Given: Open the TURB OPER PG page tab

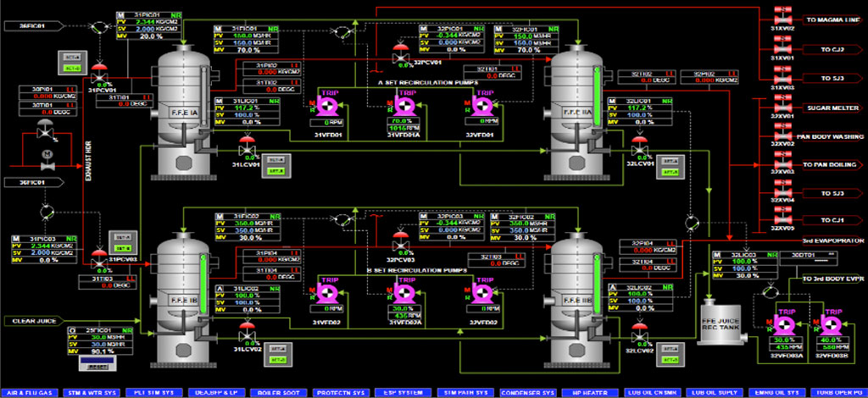Looking at the screenshot, I should 838,392.
